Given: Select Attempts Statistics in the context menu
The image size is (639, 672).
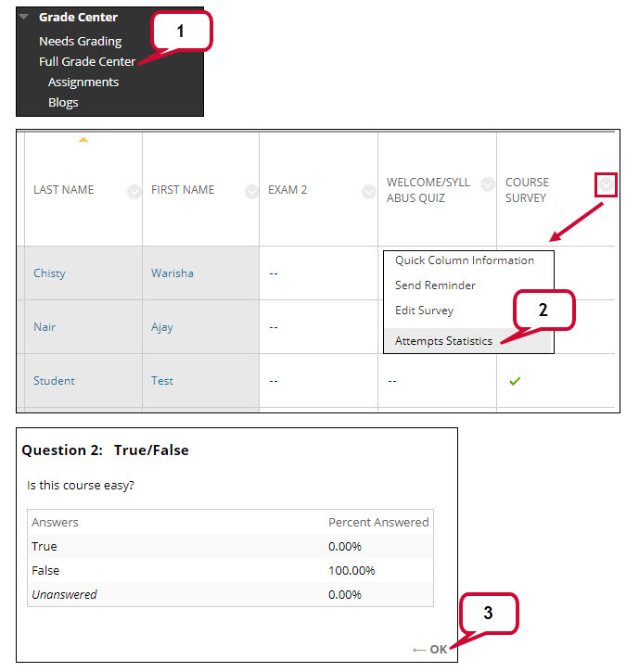Looking at the screenshot, I should [x=443, y=341].
